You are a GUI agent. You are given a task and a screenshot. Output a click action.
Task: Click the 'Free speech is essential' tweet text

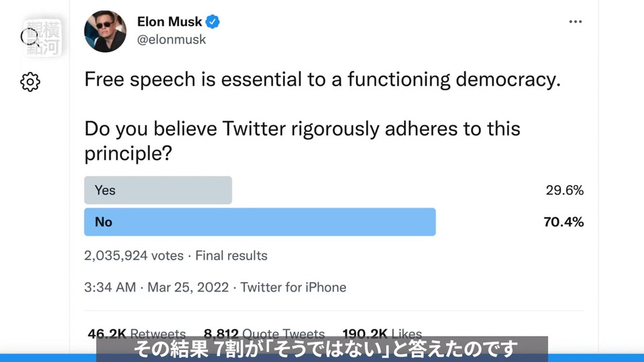pos(322,80)
